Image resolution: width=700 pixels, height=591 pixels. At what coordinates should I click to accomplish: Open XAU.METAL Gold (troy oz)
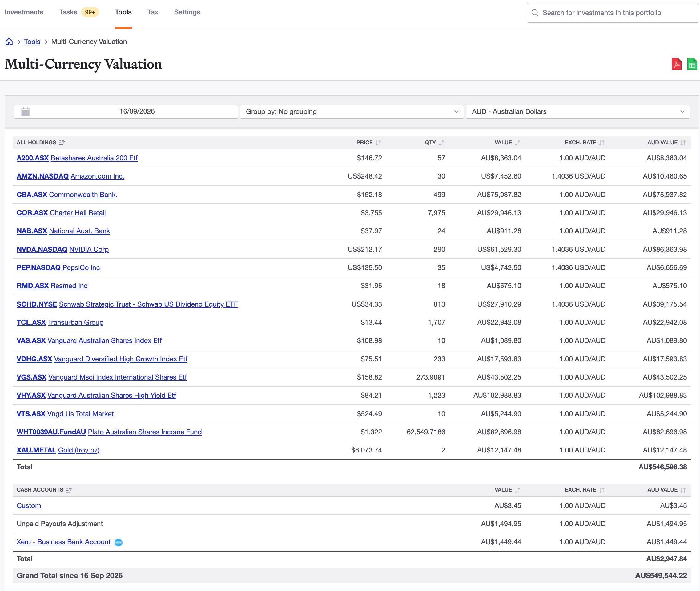coord(58,450)
